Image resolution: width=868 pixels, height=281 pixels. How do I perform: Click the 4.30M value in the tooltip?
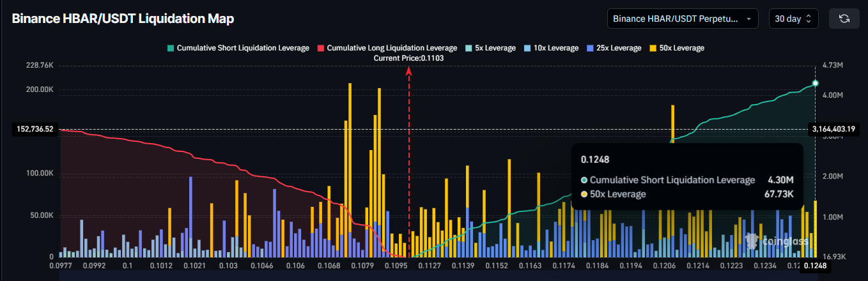pyautogui.click(x=780, y=180)
